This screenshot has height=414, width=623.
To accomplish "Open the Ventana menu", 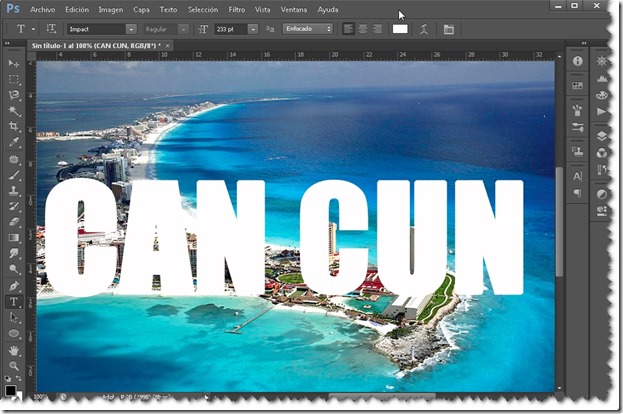I will coord(294,10).
